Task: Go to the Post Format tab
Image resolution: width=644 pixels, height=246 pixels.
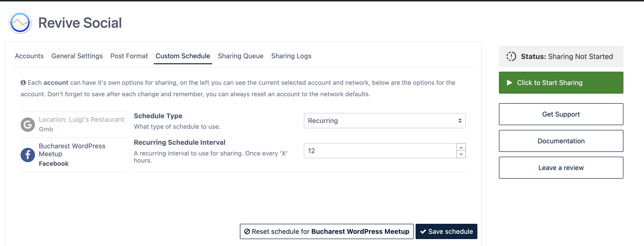Action: pyautogui.click(x=129, y=56)
